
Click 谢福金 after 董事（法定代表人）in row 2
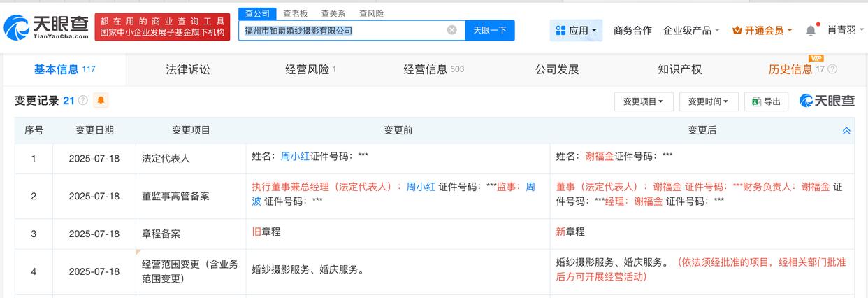point(667,187)
